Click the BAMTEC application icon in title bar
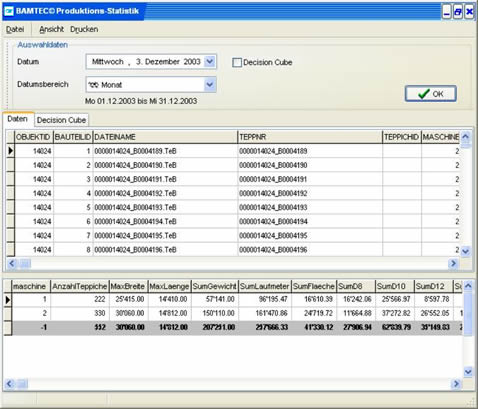The width and height of the screenshot is (478, 409). tap(8, 11)
